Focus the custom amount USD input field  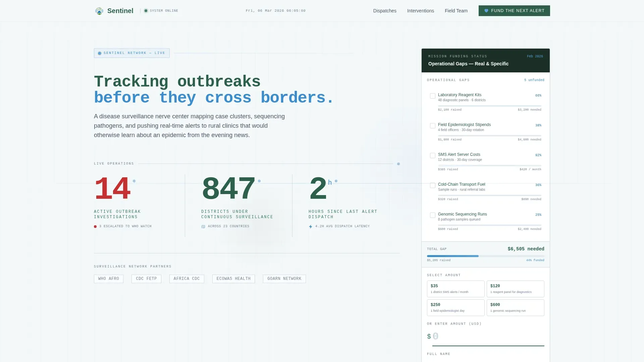pyautogui.click(x=488, y=337)
